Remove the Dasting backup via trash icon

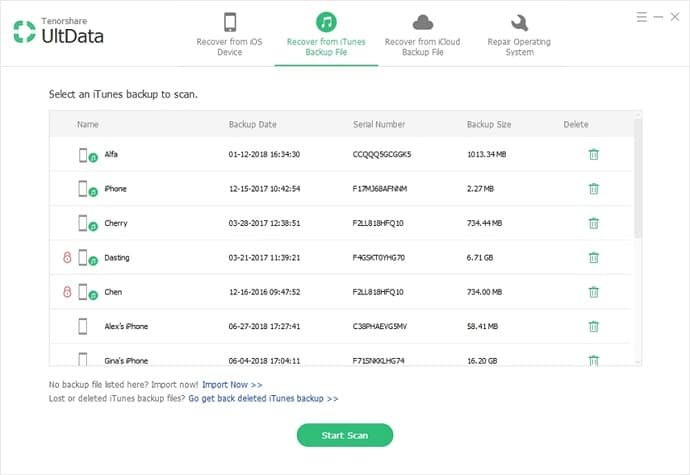594,258
